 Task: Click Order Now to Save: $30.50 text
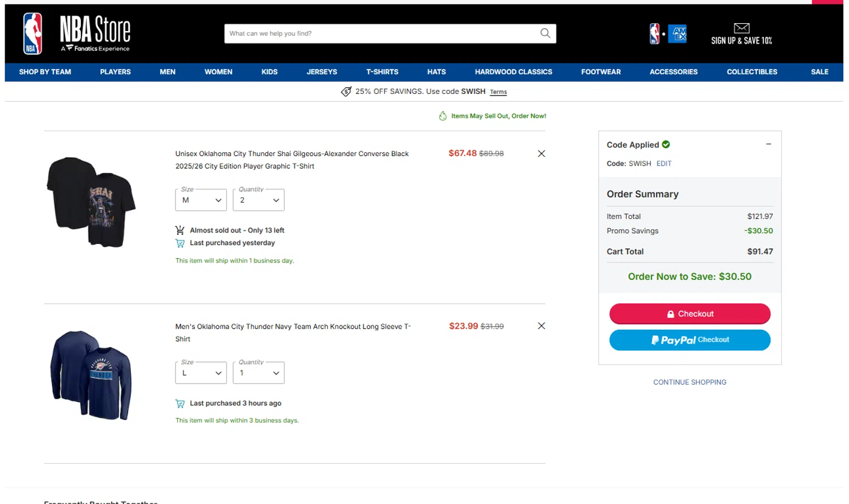pos(690,277)
